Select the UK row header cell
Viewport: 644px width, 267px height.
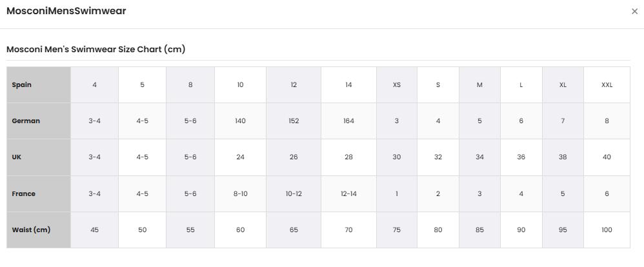click(39, 157)
